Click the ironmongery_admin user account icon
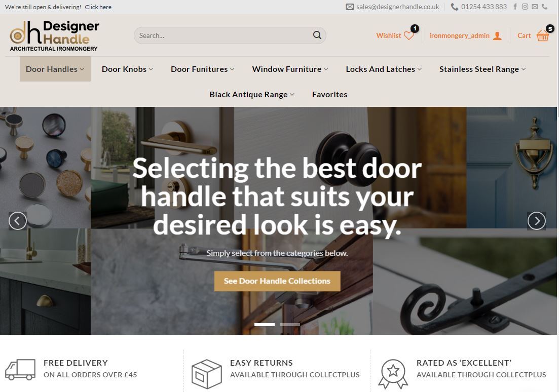The image size is (559, 392). point(497,35)
